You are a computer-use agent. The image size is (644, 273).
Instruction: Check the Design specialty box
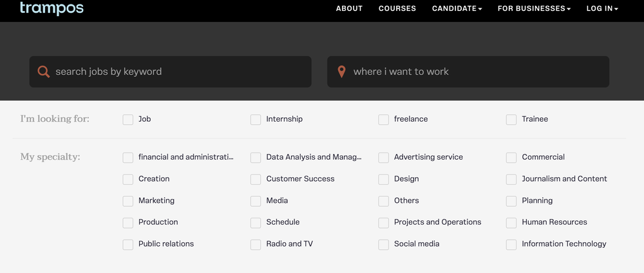tap(384, 179)
